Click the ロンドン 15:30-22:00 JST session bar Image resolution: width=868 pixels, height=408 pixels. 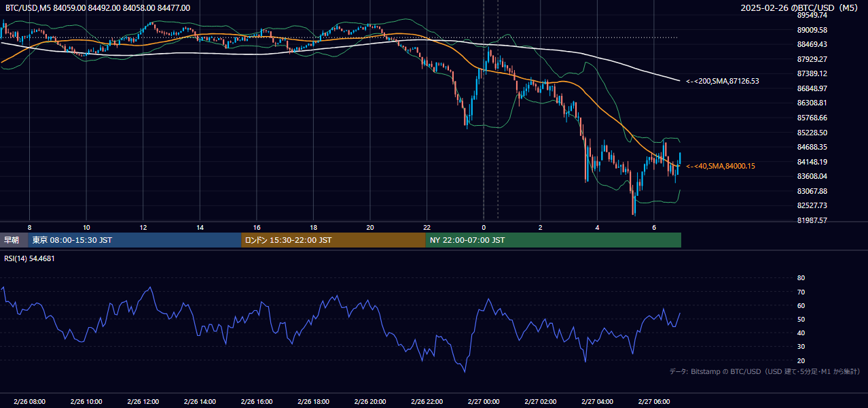tap(333, 240)
